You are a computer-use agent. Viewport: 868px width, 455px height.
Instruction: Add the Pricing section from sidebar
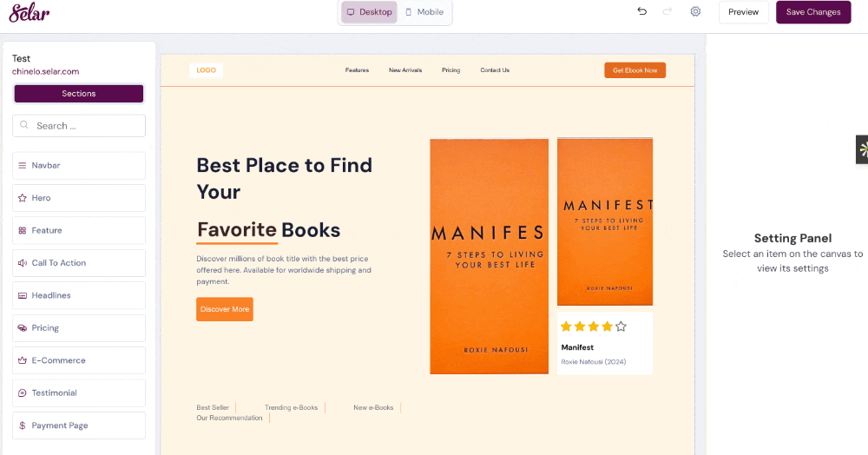click(79, 328)
